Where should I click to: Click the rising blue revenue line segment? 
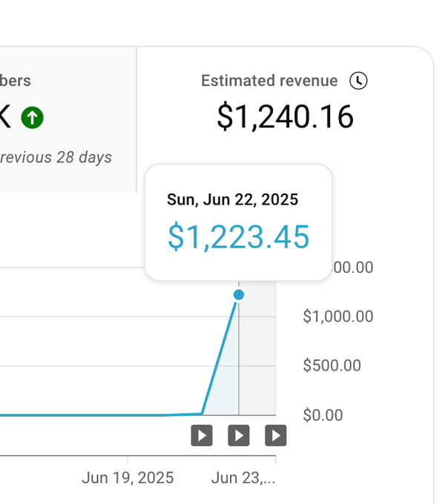pyautogui.click(x=220, y=354)
